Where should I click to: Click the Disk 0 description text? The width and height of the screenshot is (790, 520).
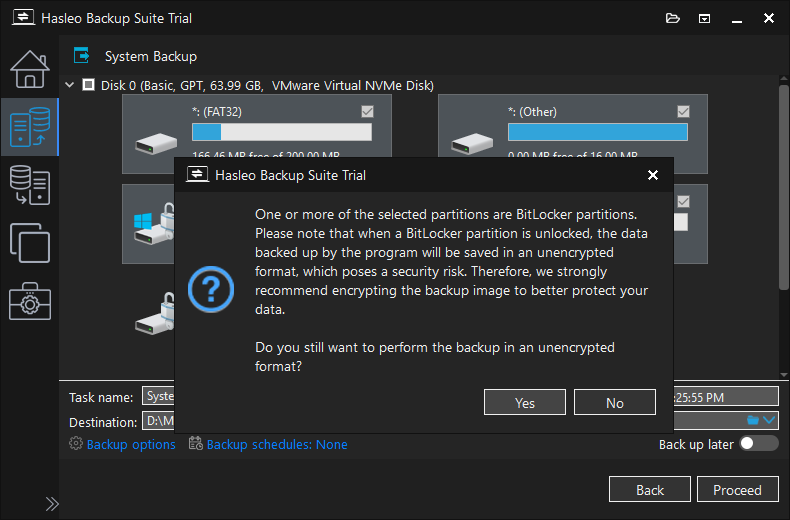tap(267, 85)
